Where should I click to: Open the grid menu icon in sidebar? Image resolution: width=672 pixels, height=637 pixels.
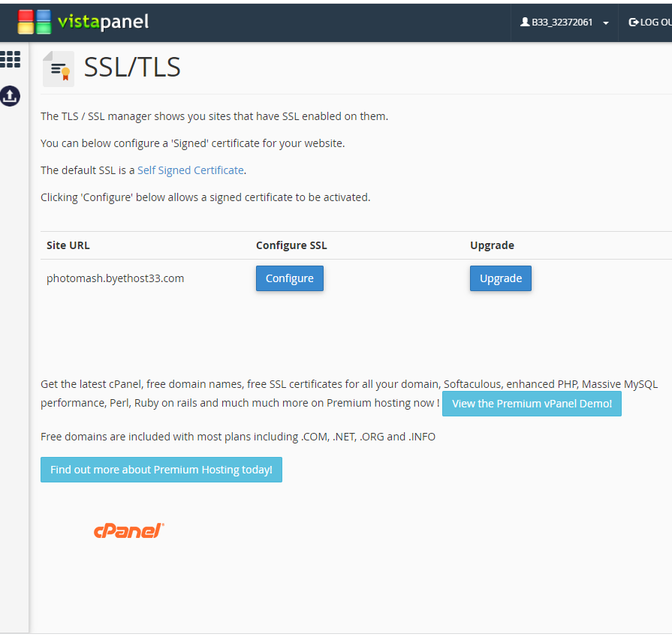(10, 59)
